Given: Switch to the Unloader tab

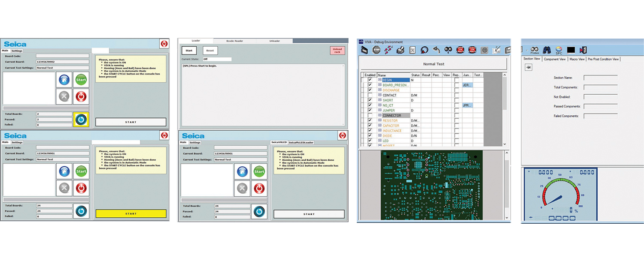Looking at the screenshot, I should click(x=274, y=41).
